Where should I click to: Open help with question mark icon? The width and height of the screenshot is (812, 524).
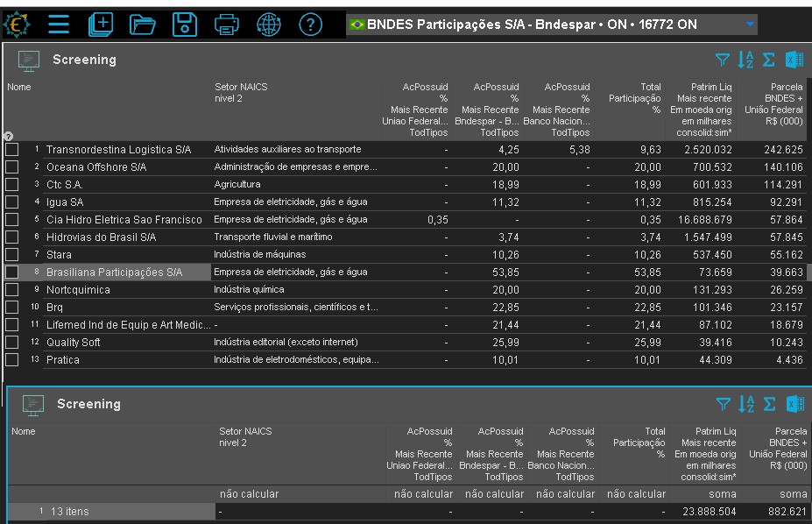311,25
